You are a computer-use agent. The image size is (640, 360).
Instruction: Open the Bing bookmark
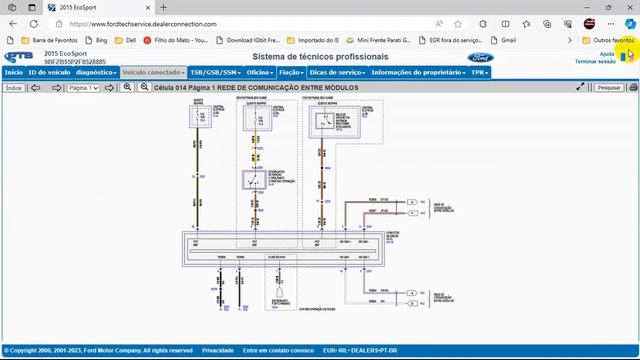click(96, 40)
